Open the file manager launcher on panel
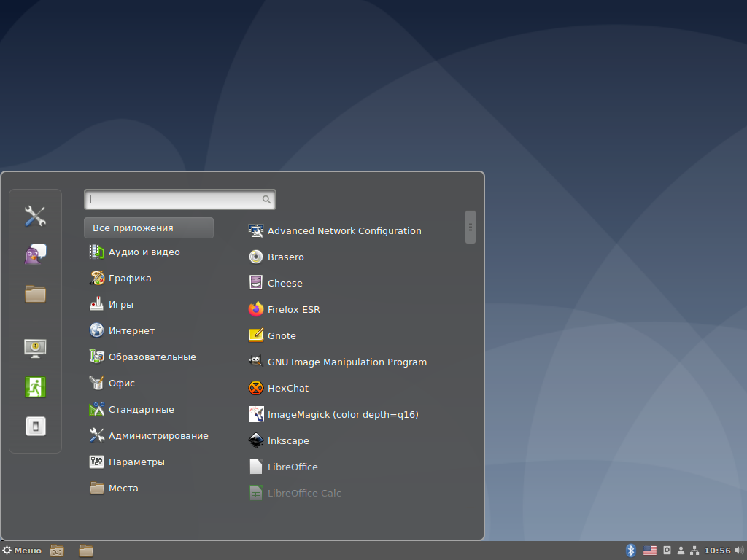This screenshot has width=747, height=560. [x=86, y=551]
